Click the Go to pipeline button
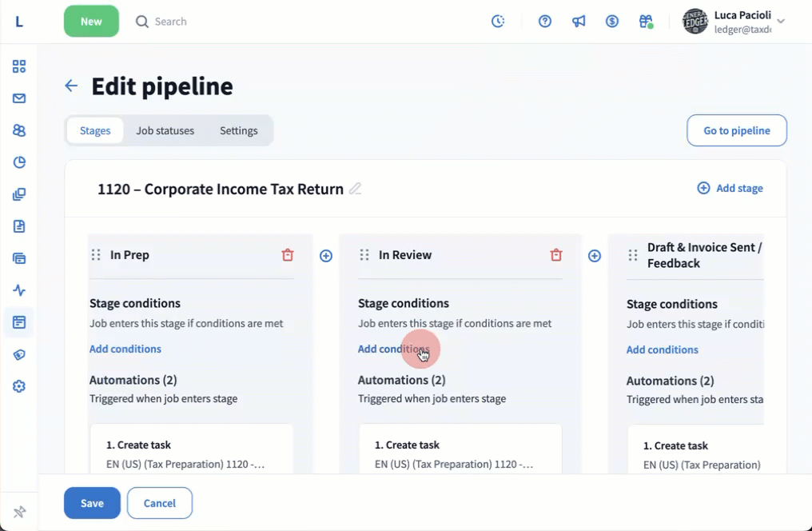Screen dimensions: 812x531 [x=736, y=130]
